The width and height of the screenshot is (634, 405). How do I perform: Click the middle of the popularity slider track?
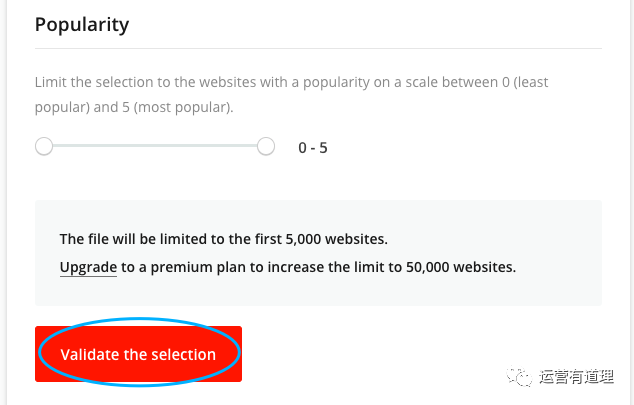click(x=155, y=147)
